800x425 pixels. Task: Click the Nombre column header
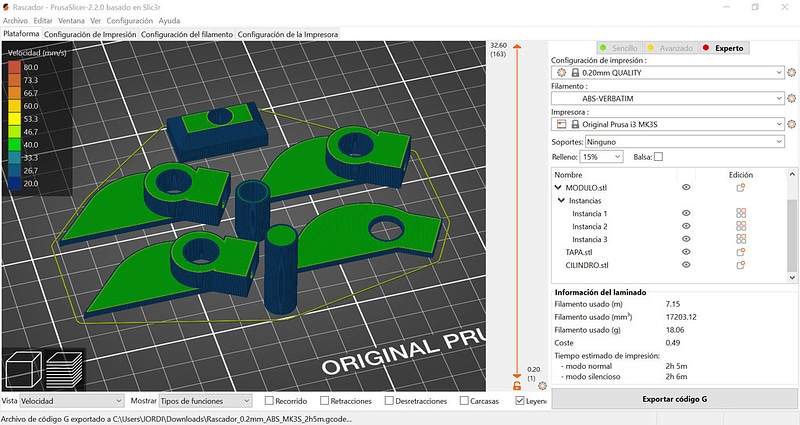(x=568, y=174)
